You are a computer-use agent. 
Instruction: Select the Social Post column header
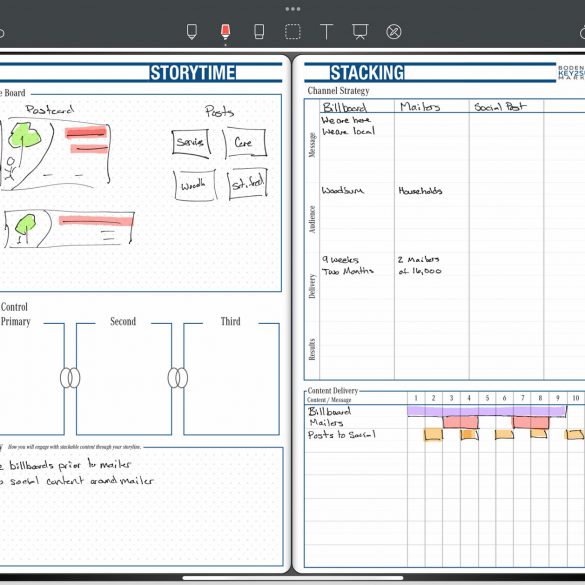[500, 107]
